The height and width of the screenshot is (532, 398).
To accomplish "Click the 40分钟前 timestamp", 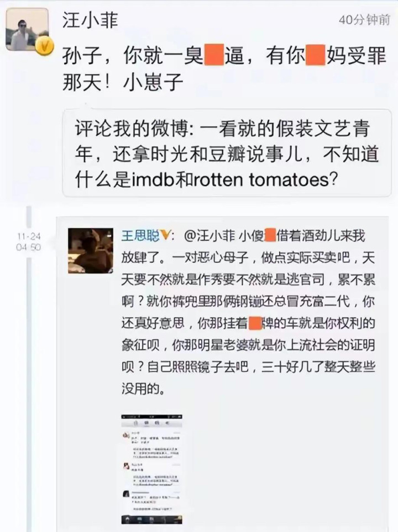I will pyautogui.click(x=364, y=20).
